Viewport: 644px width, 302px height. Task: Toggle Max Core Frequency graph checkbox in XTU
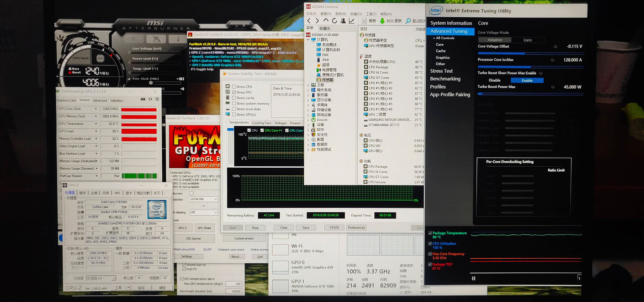click(430, 254)
